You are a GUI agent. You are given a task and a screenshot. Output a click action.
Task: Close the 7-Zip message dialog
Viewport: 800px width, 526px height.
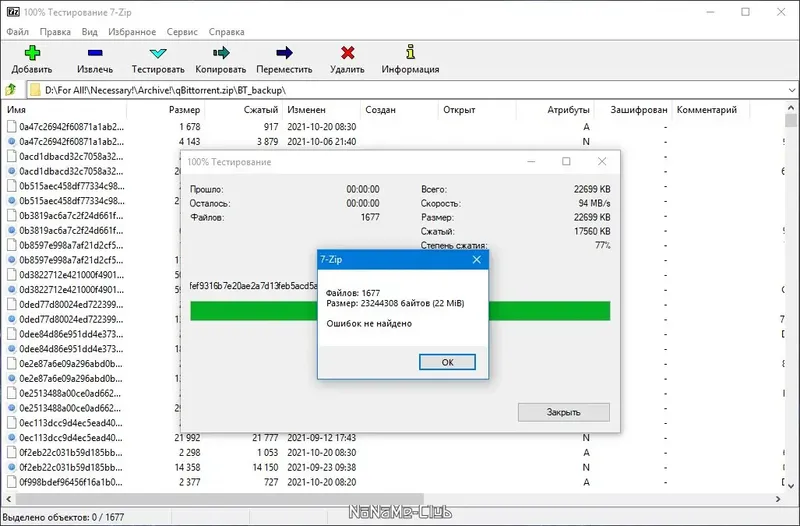point(477,260)
